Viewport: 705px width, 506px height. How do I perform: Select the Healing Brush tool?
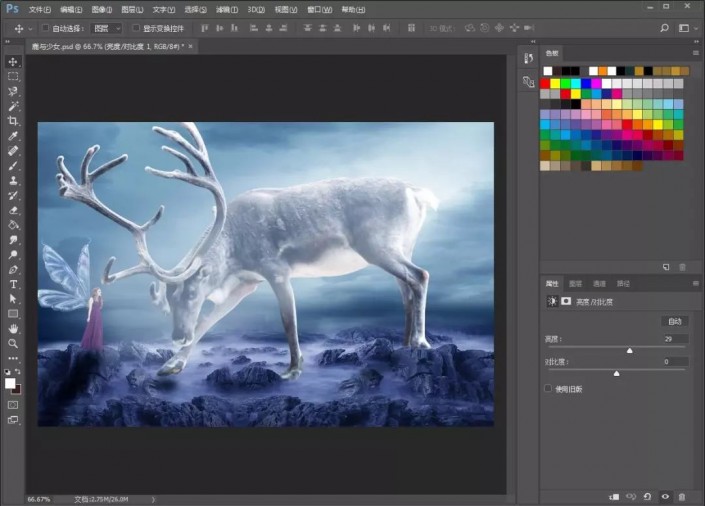coord(13,151)
